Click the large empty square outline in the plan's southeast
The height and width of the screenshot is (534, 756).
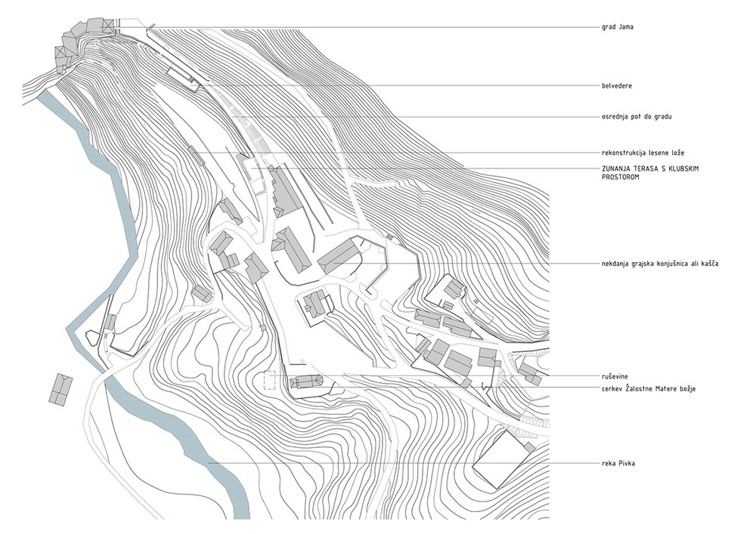pos(501,460)
